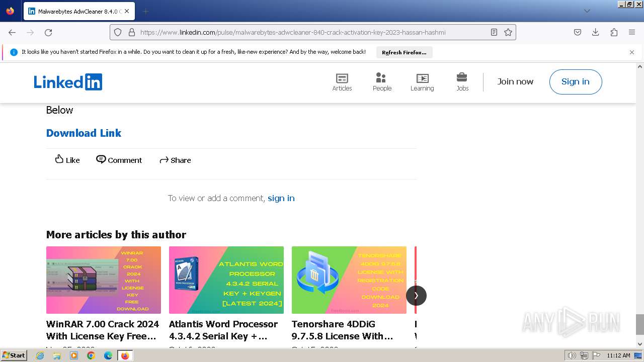
Task: Open the Jobs briefcase icon
Action: coord(462,82)
